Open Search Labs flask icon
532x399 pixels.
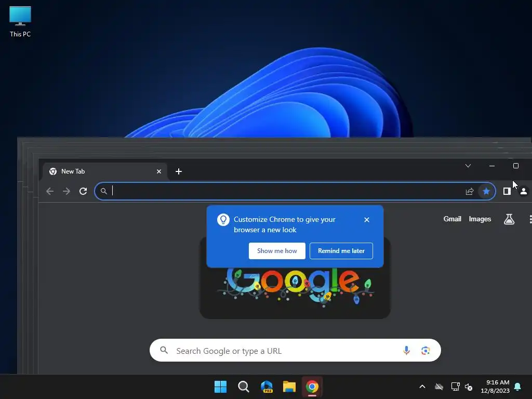[509, 219]
